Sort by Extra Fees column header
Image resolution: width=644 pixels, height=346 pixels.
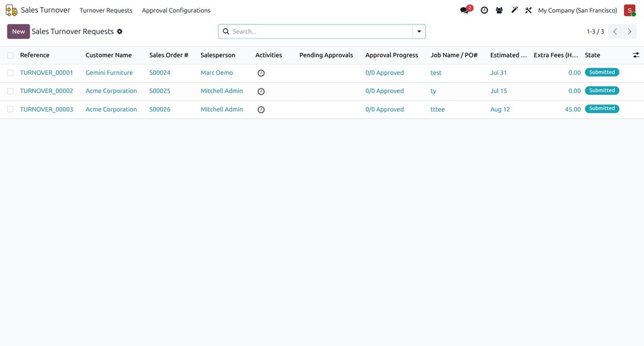point(556,55)
